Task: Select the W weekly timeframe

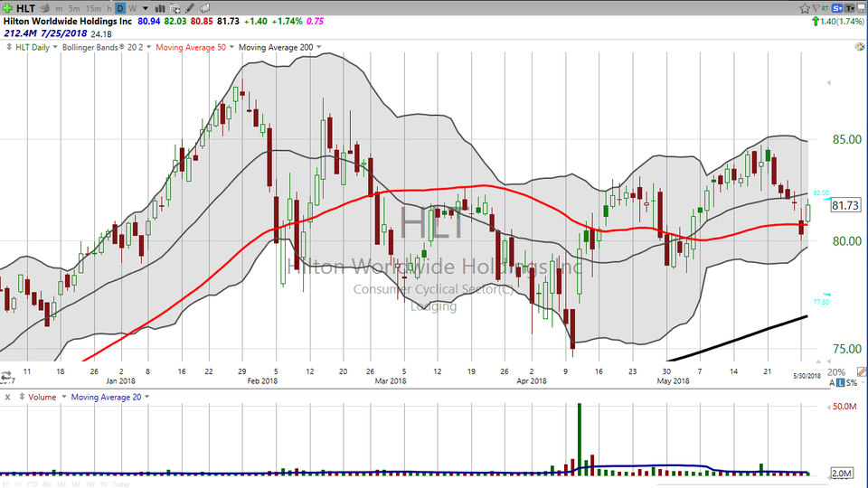Action: tap(132, 8)
